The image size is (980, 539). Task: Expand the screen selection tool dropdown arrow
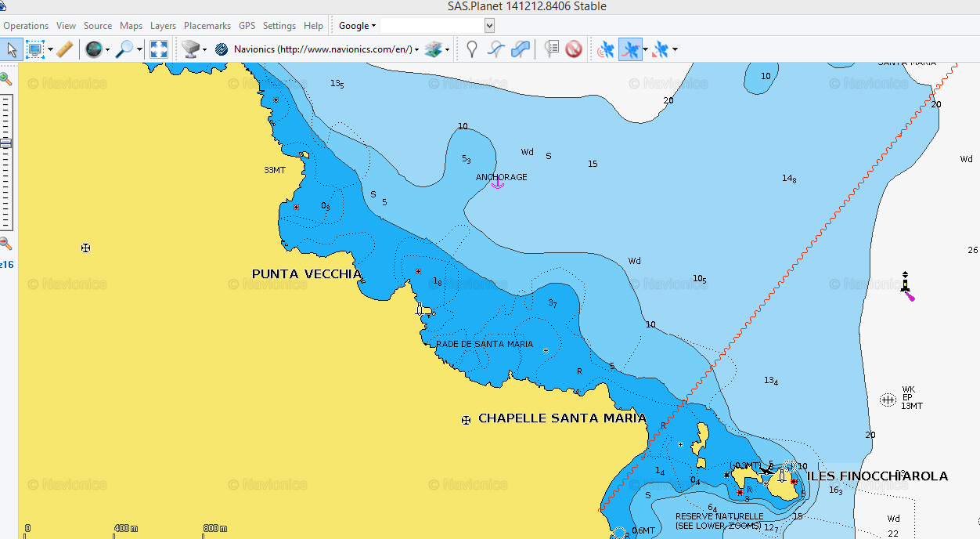51,49
